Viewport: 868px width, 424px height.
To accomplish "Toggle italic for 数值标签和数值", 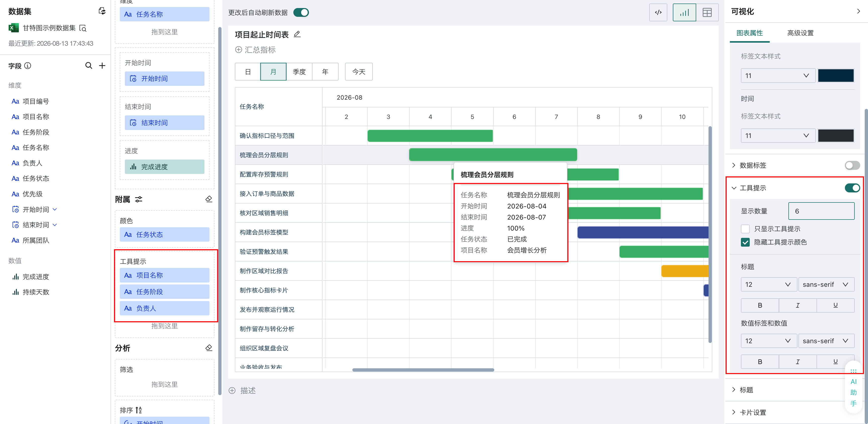I will (798, 362).
